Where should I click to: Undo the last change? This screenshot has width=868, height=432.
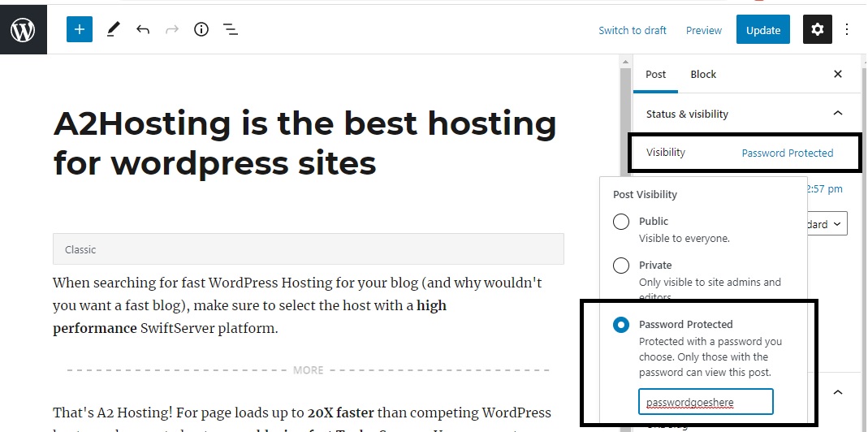143,29
